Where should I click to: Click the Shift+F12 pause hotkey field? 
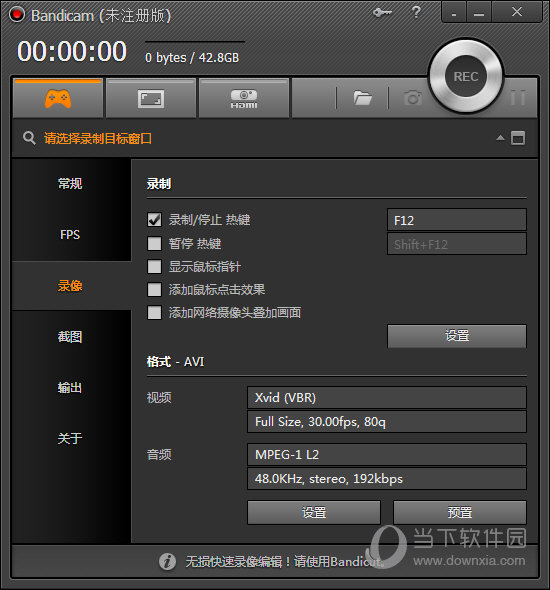pos(457,244)
